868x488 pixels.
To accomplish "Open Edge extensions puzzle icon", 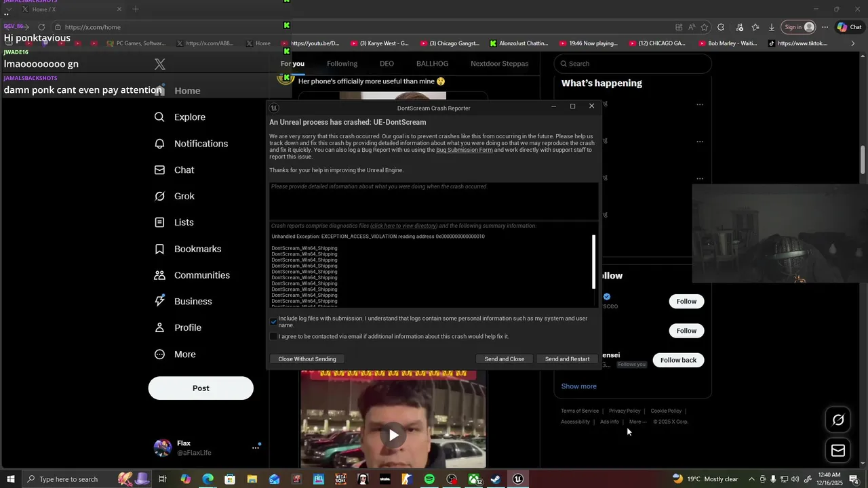I will pos(721,27).
